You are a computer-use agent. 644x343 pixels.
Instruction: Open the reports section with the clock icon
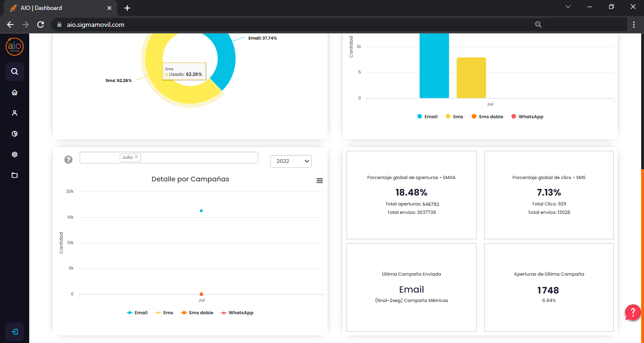point(14,133)
